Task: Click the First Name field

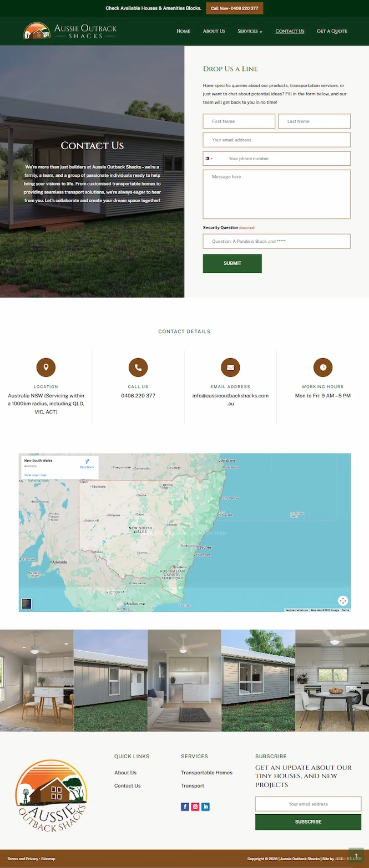Action: (239, 121)
